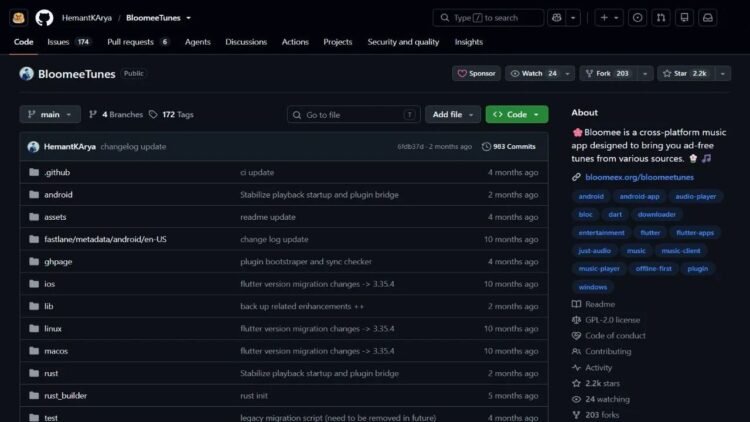Viewport: 750px width, 422px height.
Task: Click the assets folder icon
Action: (x=33, y=217)
